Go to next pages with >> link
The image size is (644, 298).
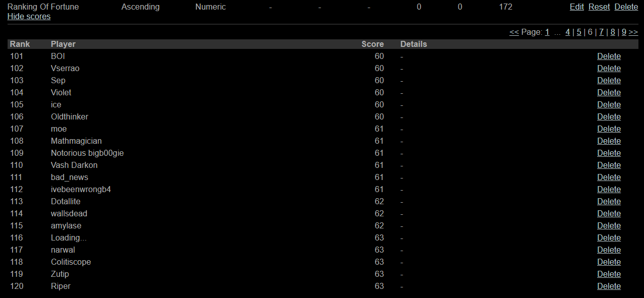(633, 32)
